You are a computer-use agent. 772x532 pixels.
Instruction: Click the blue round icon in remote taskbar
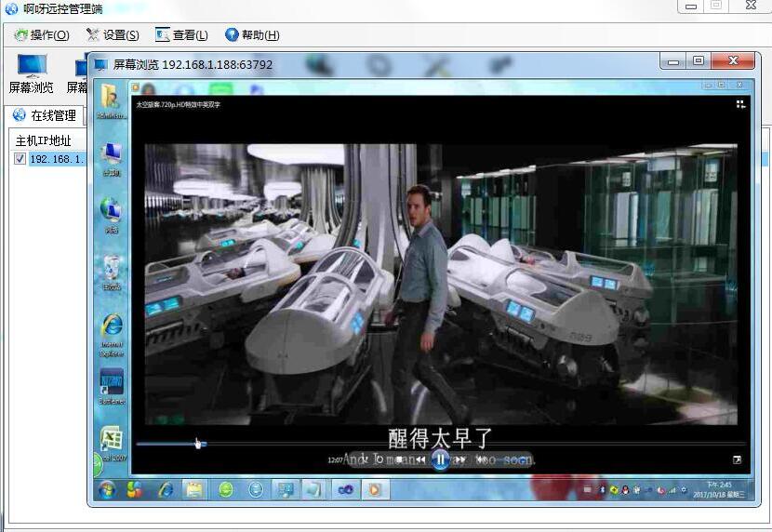coord(256,489)
